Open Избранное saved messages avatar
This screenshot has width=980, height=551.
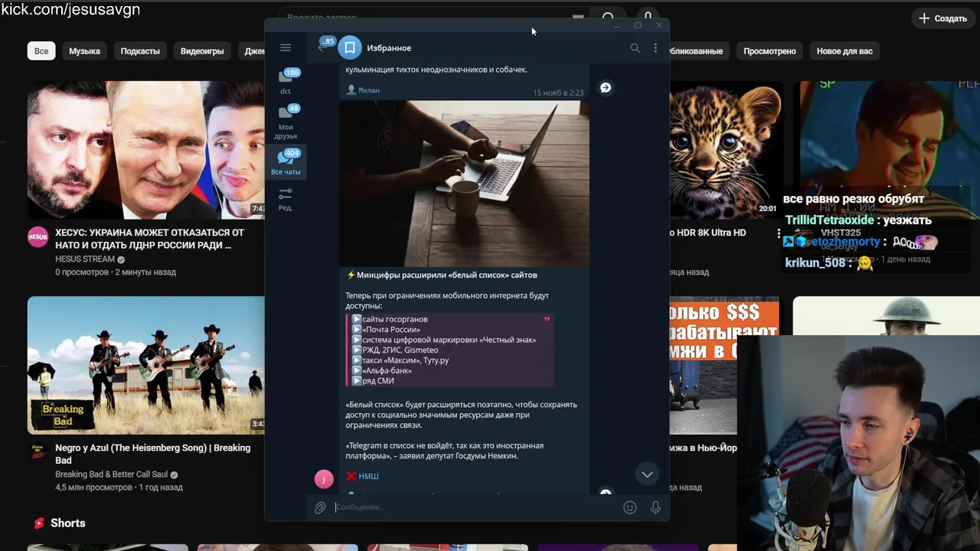[x=350, y=47]
